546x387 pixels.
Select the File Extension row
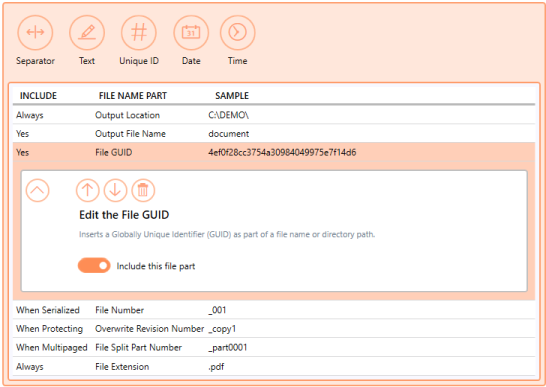(274, 366)
